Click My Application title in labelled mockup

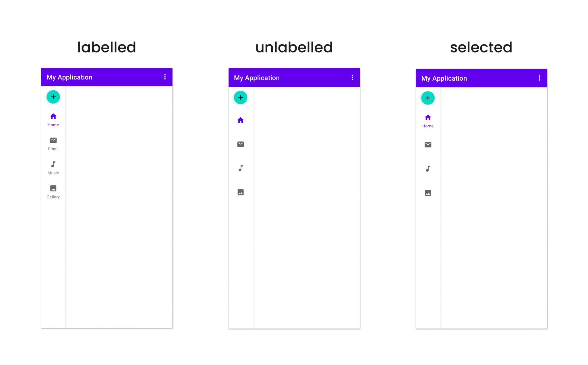coord(69,77)
